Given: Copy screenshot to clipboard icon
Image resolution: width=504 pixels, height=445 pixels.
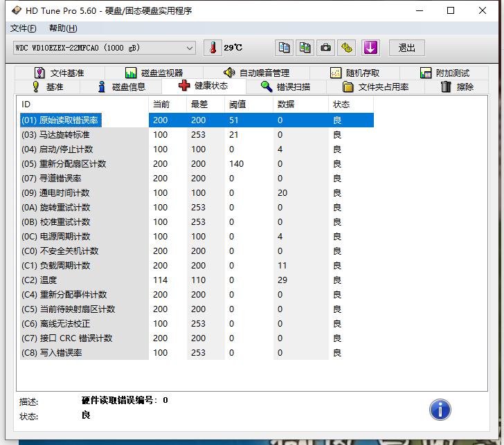Looking at the screenshot, I should point(305,48).
